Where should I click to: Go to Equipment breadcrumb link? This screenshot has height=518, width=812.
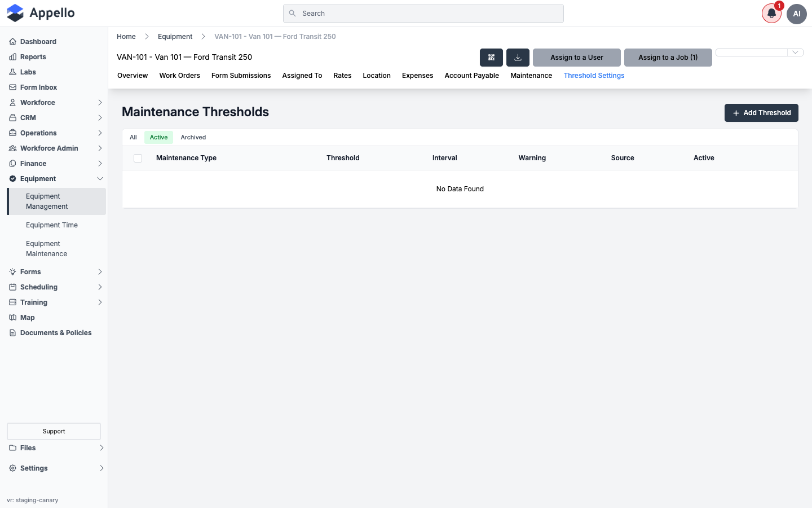click(x=175, y=37)
